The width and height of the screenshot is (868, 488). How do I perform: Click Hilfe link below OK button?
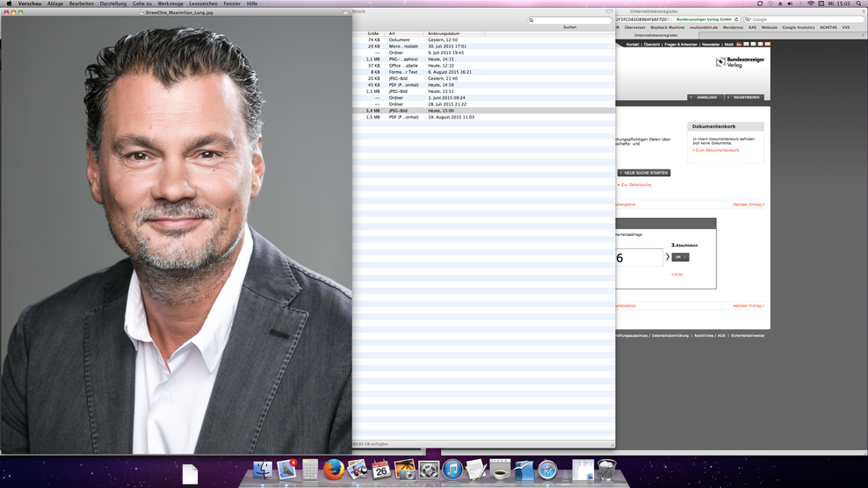pyautogui.click(x=677, y=275)
